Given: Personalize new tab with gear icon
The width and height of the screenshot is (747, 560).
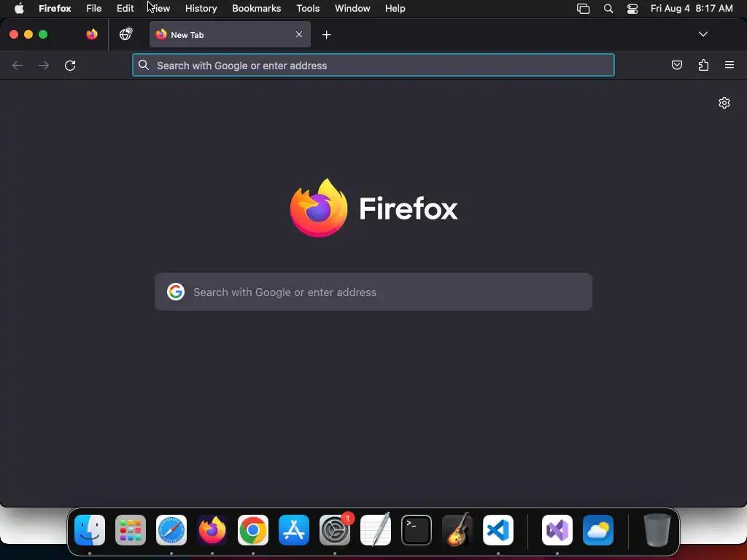Looking at the screenshot, I should (x=724, y=103).
